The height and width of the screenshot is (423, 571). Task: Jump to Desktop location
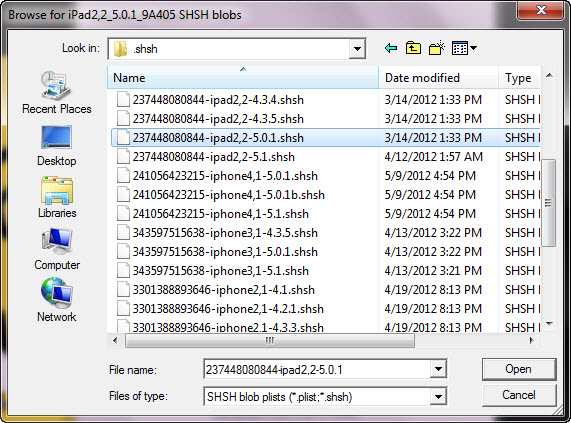tap(56, 146)
